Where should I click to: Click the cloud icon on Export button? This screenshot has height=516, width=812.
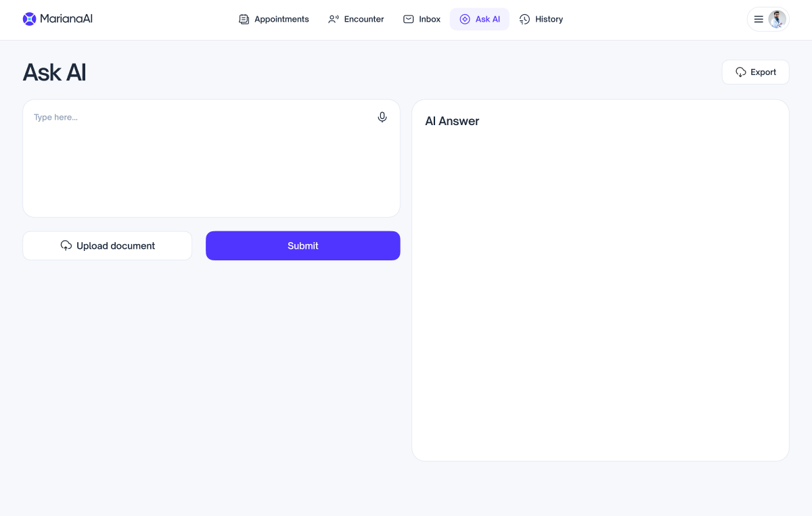(x=741, y=72)
